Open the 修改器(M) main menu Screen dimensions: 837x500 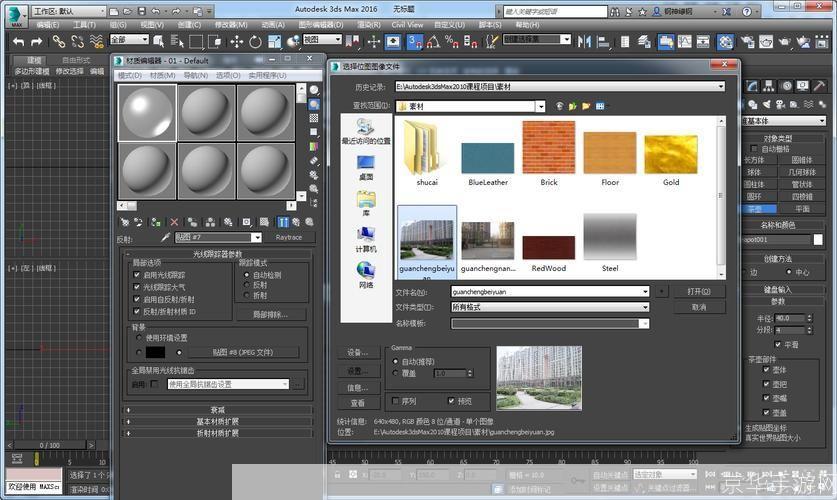pyautogui.click(x=231, y=25)
